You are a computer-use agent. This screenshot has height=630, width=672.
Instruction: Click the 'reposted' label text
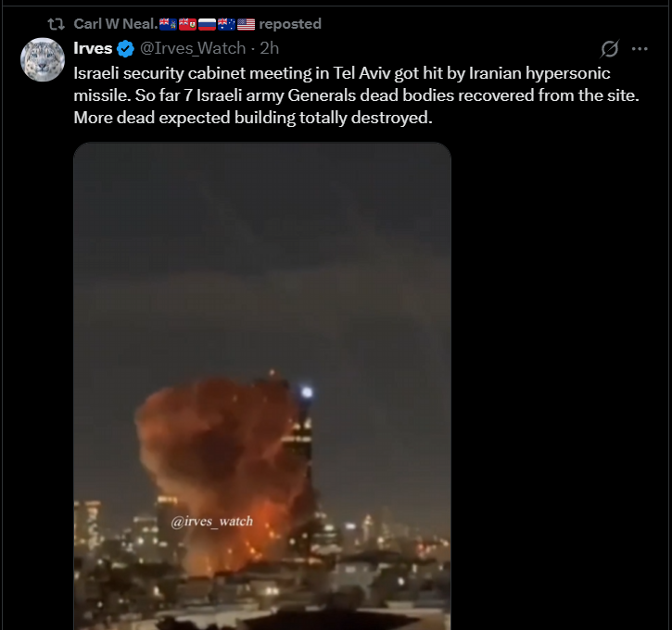point(290,24)
